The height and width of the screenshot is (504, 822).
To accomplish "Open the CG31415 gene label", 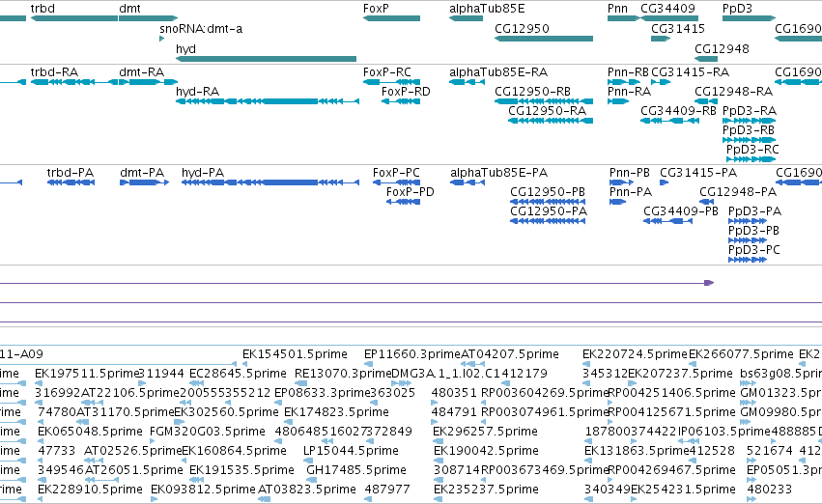I will click(678, 29).
